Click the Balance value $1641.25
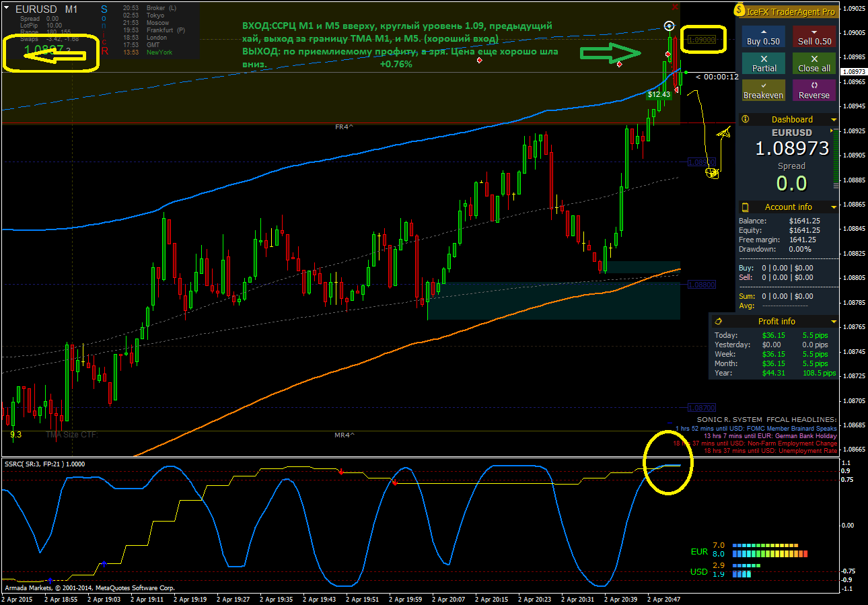 pyautogui.click(x=804, y=221)
